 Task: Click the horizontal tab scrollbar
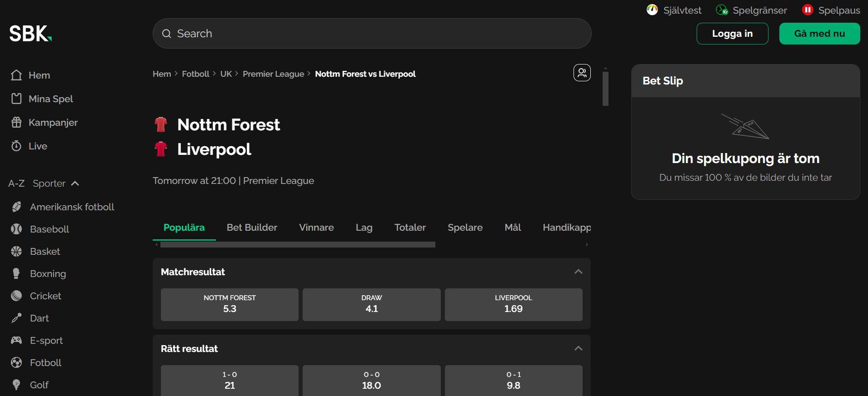point(298,245)
